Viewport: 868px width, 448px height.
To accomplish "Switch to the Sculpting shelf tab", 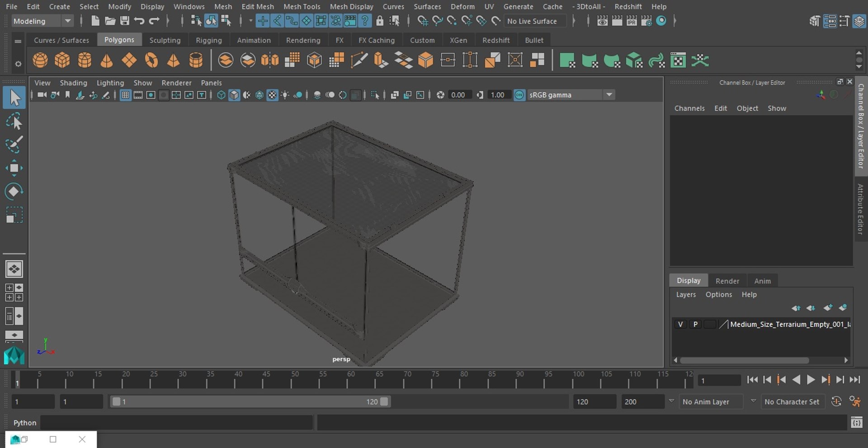I will [165, 40].
